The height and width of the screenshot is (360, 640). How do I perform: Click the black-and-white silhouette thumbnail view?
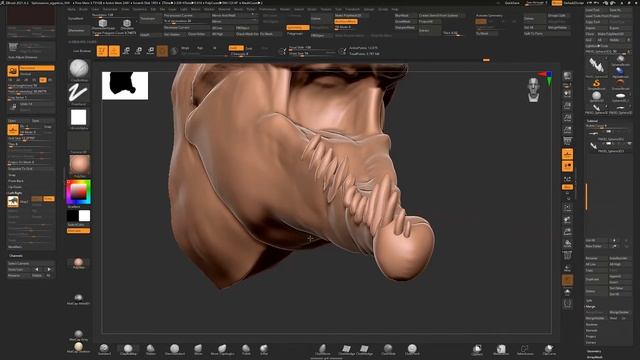[x=125, y=86]
